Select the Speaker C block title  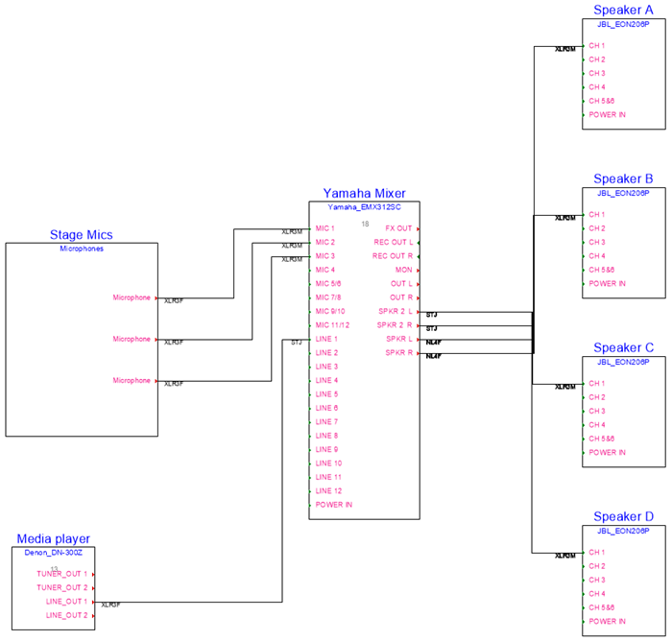tap(624, 347)
